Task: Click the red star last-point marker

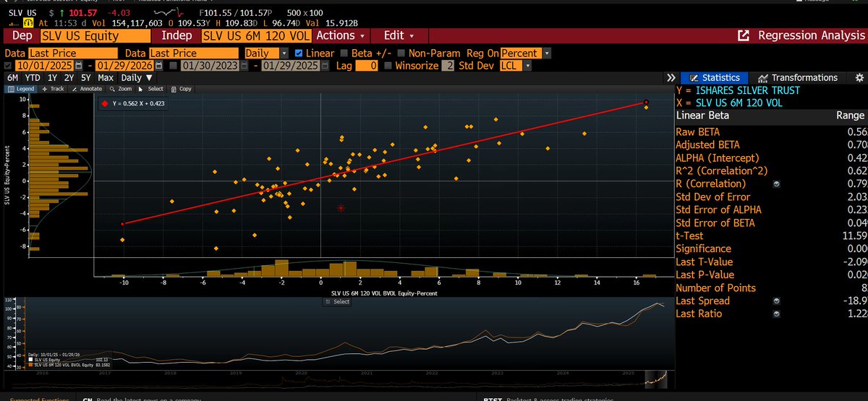Action: pos(341,208)
